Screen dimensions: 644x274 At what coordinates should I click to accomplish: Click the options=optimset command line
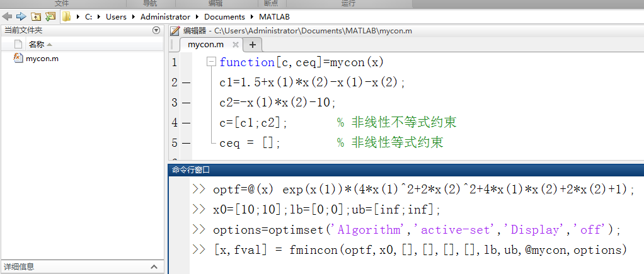pos(417,230)
